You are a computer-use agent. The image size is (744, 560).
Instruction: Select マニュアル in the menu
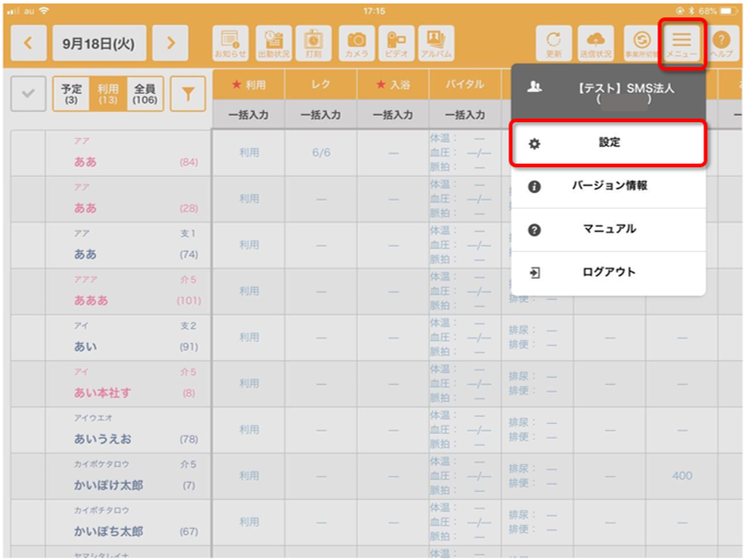(x=608, y=229)
